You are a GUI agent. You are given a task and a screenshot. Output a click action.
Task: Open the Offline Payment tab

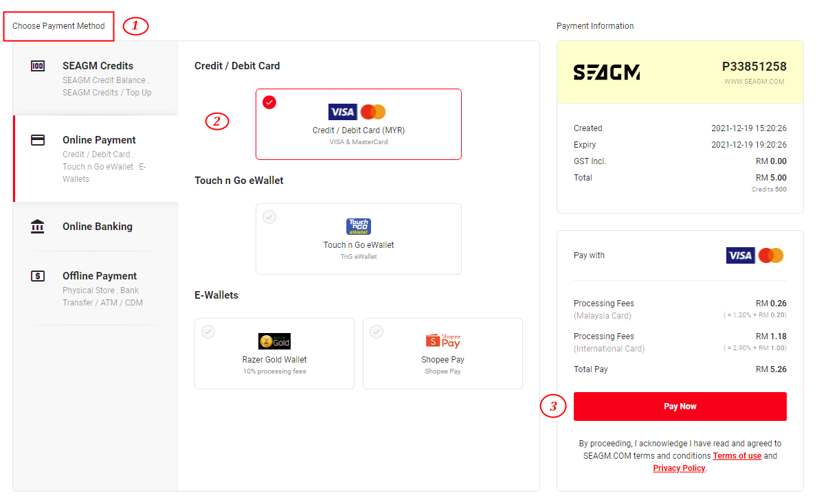pos(96,288)
